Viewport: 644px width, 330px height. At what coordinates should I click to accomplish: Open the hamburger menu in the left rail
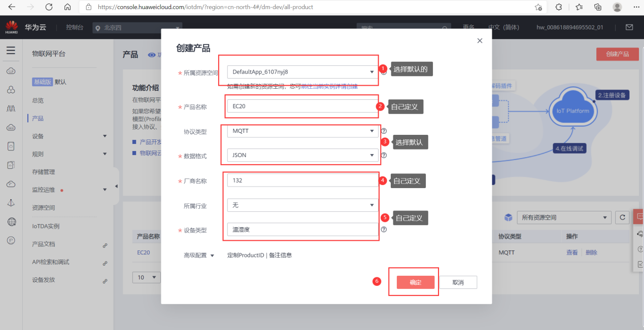[x=11, y=51]
